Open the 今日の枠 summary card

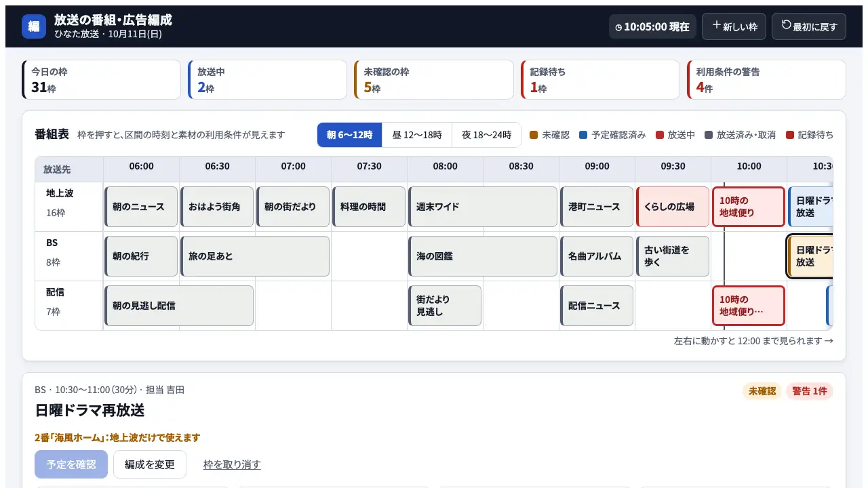(x=102, y=79)
